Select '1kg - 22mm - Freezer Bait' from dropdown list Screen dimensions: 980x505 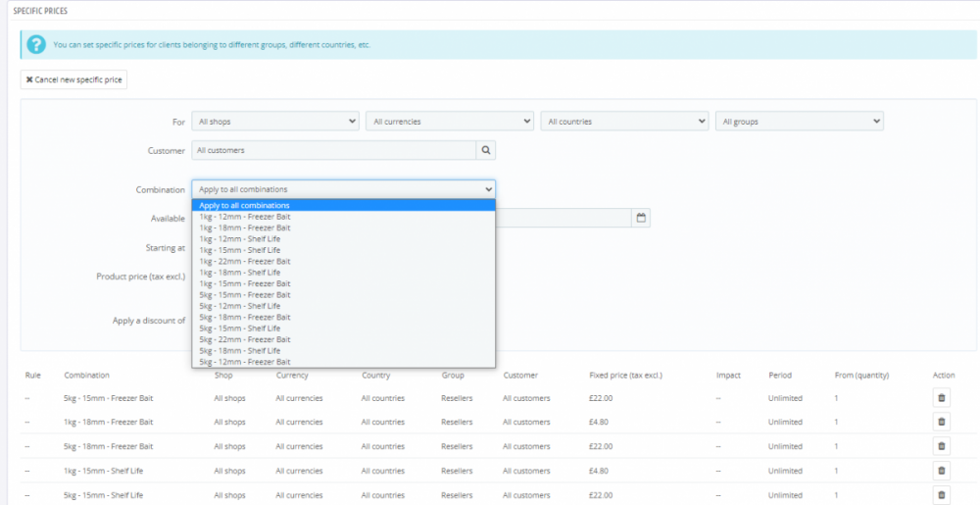(244, 262)
